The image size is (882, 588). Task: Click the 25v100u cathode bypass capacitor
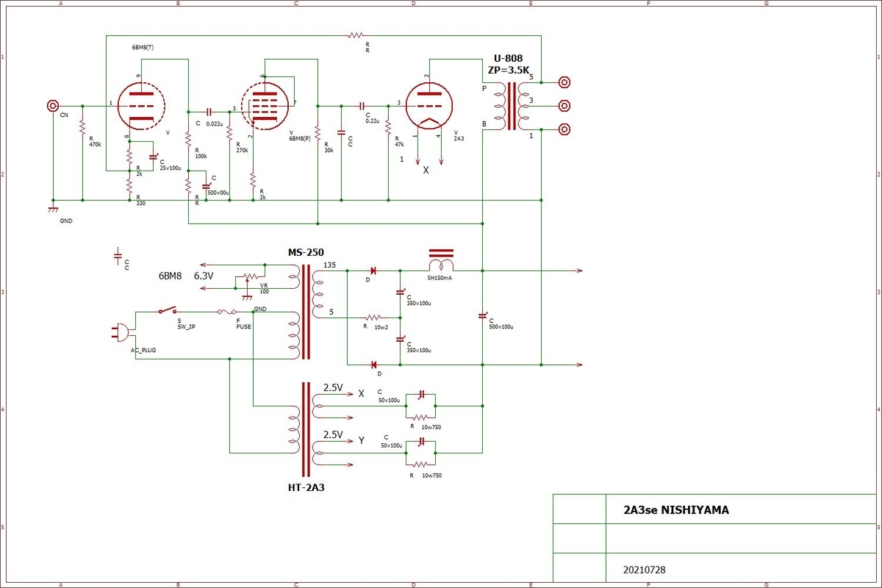coord(153,157)
